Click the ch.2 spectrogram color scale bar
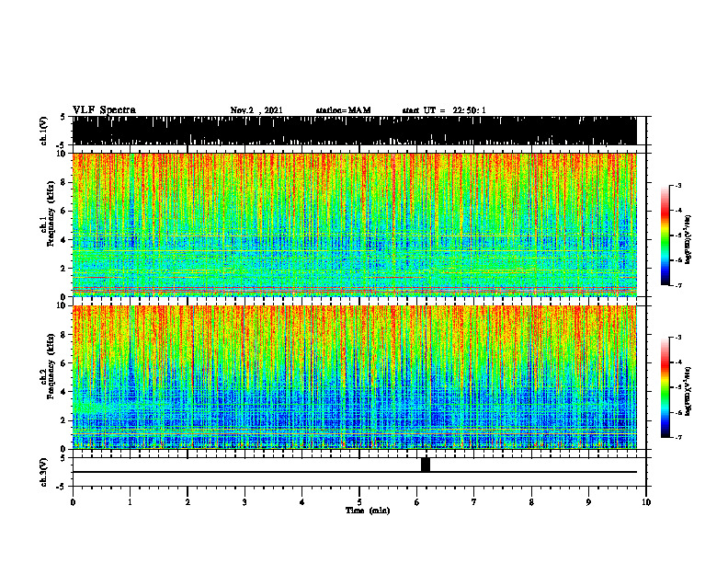Image resolution: width=728 pixels, height=563 pixels. (x=665, y=387)
